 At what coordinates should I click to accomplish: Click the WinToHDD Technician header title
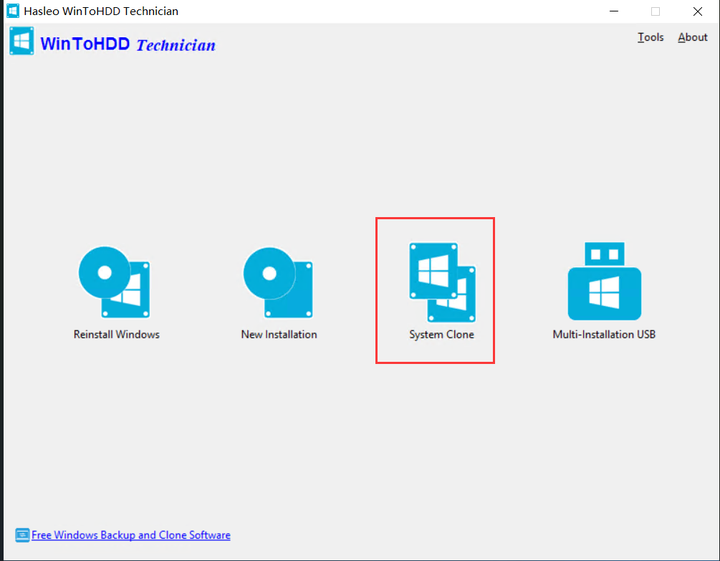pos(128,44)
